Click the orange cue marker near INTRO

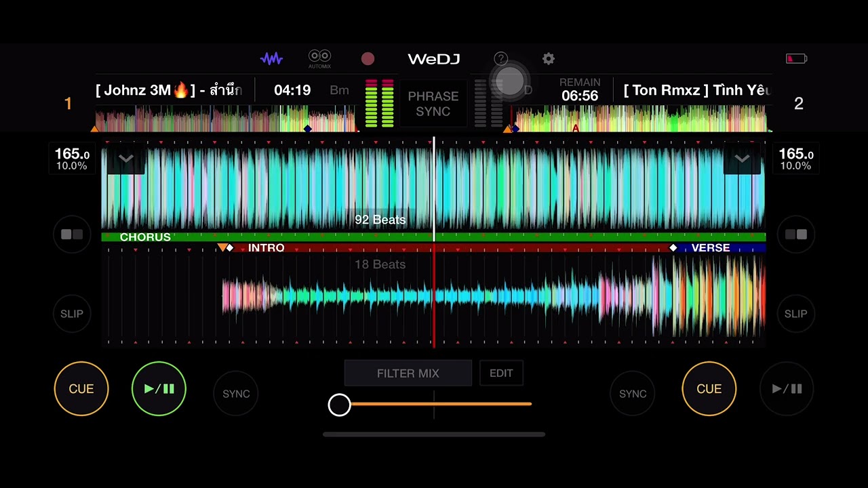[x=222, y=248]
